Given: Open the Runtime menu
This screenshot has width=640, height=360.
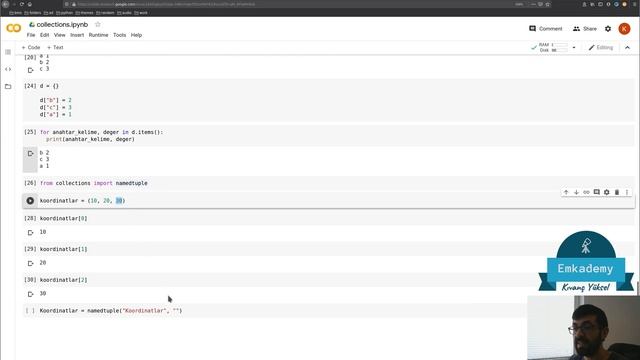Looking at the screenshot, I should (98, 35).
